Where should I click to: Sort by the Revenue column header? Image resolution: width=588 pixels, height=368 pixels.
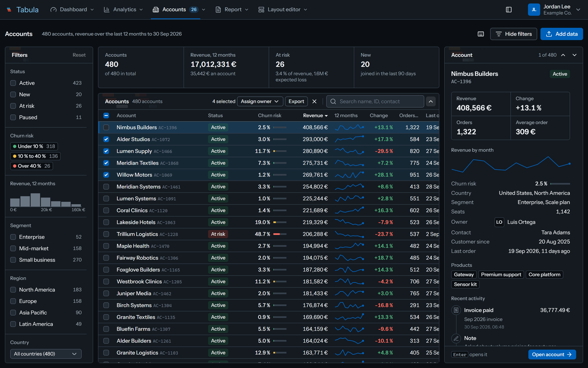315,115
